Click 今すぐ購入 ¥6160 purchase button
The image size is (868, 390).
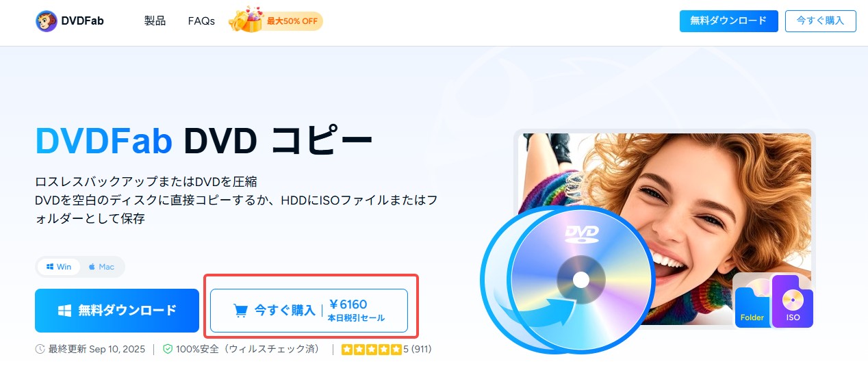click(x=309, y=311)
